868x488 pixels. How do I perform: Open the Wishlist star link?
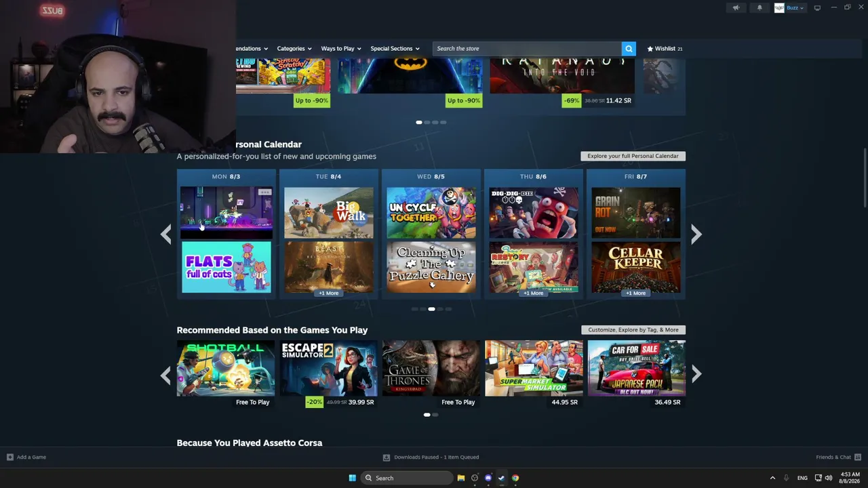click(x=665, y=49)
